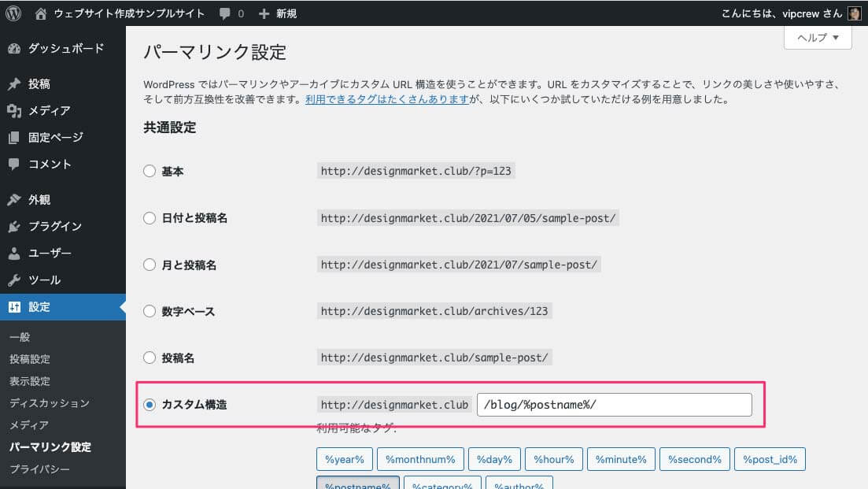Image resolution: width=868 pixels, height=489 pixels.
Task: Open 投稿設定 submenu item
Action: tap(30, 359)
